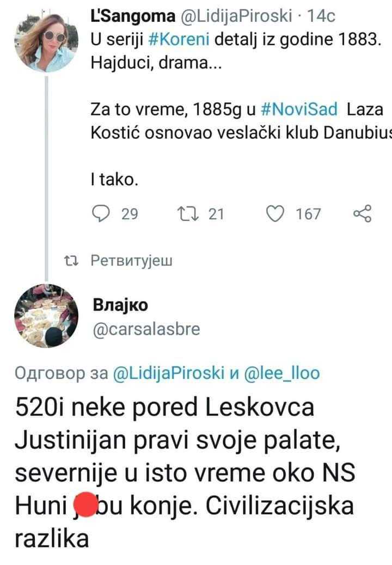Open Влајко's round profile picture
The image size is (392, 565).
tap(46, 316)
